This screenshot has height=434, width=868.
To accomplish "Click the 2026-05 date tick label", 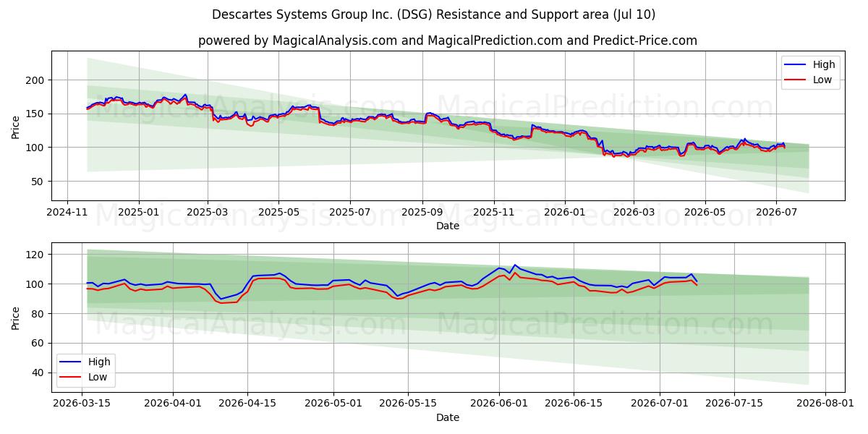I will [705, 213].
